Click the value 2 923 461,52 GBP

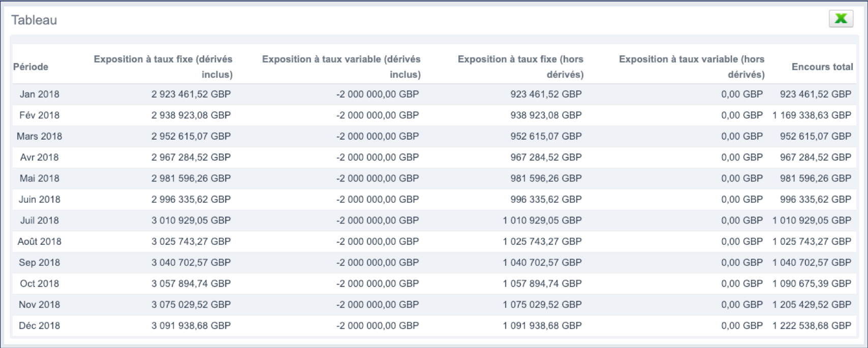pyautogui.click(x=191, y=94)
